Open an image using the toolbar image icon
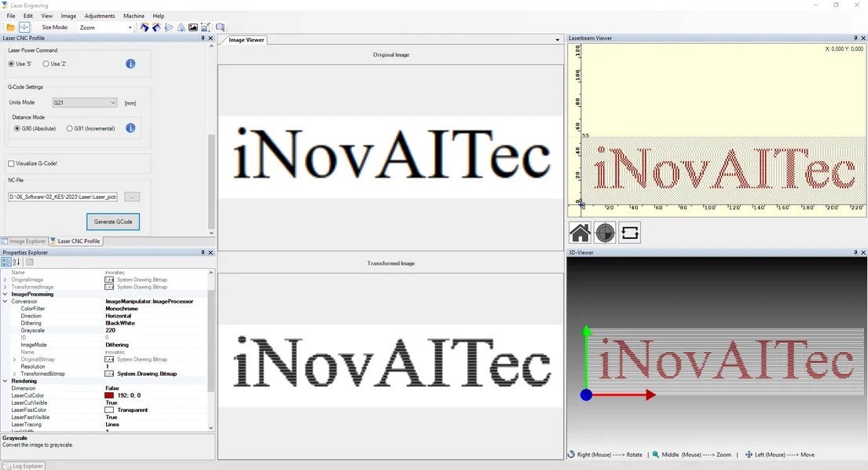Image resolution: width=868 pixels, height=470 pixels. click(192, 26)
